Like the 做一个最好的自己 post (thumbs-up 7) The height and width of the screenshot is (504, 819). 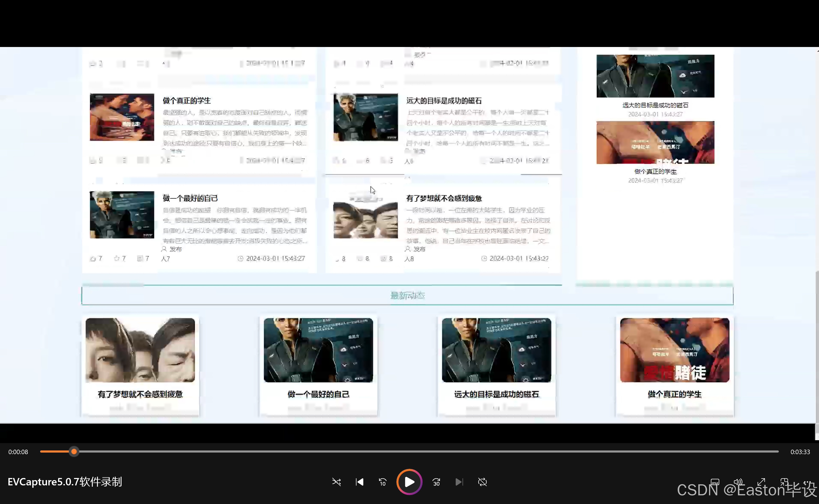(x=93, y=259)
